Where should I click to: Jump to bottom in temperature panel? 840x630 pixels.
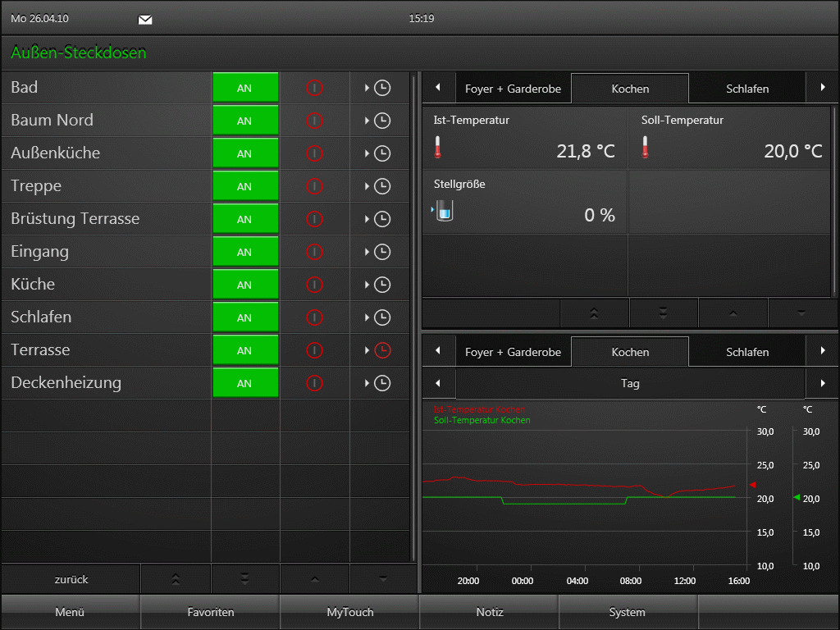pos(663,313)
